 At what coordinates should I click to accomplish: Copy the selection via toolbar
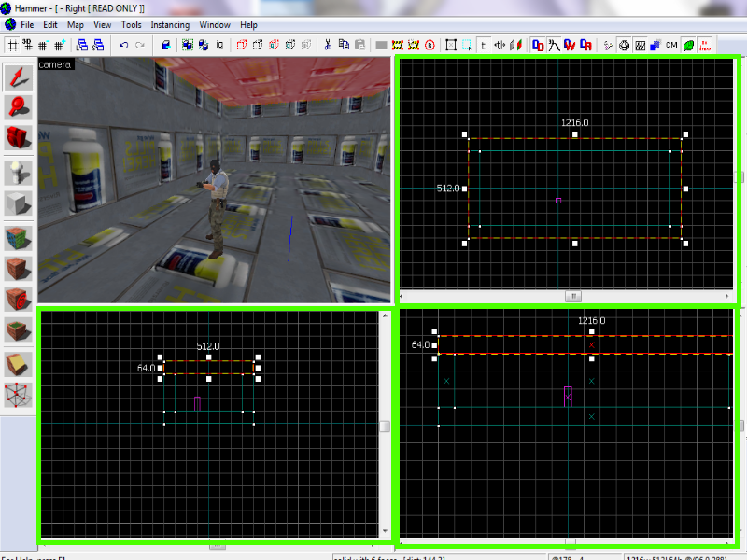click(x=344, y=45)
